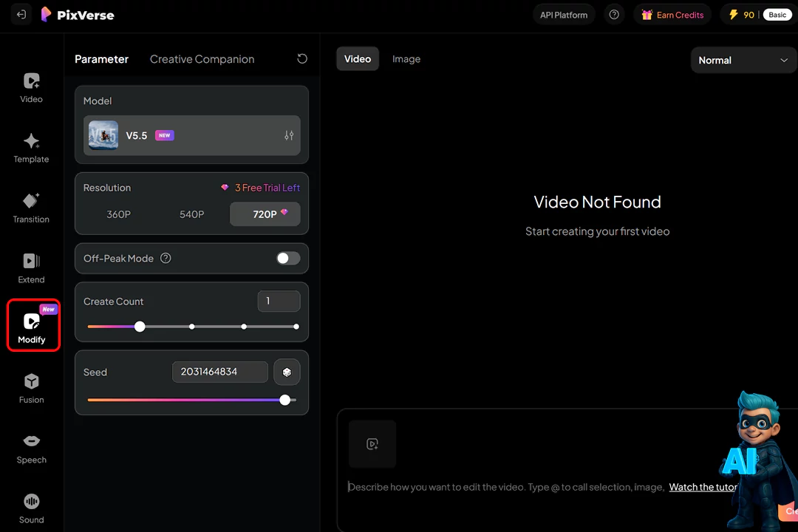798x532 pixels.
Task: Open the API Platform link
Action: [564, 15]
